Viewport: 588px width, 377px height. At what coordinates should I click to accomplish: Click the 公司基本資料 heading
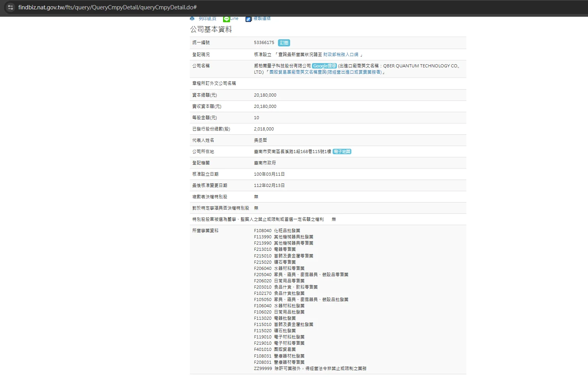point(211,30)
